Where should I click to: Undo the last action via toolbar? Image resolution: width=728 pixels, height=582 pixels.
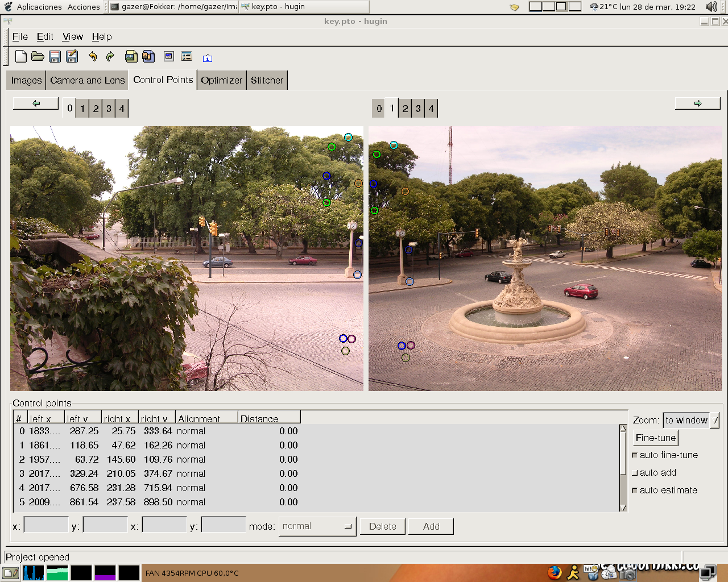[x=93, y=56]
